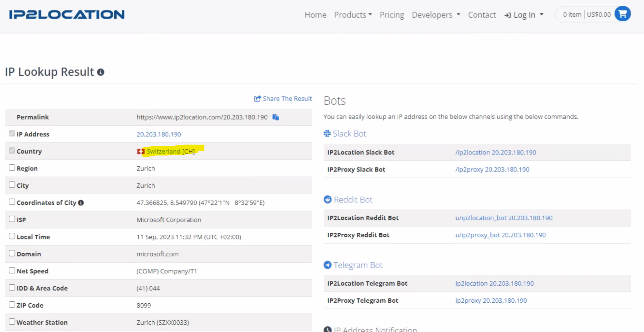Viewport: 644px width, 332px height.
Task: Click the /ip2location Slack Bot command link
Action: coord(496,152)
